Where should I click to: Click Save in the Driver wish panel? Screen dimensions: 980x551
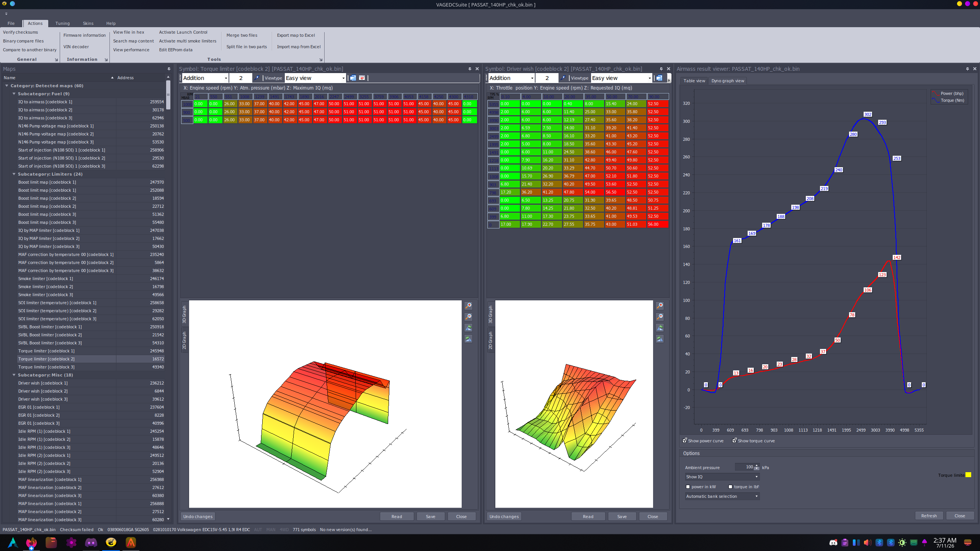click(x=622, y=517)
